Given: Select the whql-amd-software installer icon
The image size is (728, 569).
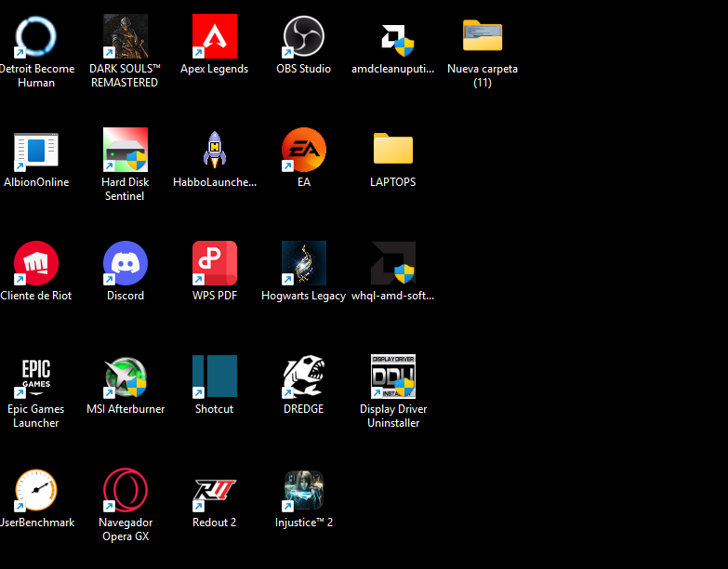Looking at the screenshot, I should [x=393, y=263].
